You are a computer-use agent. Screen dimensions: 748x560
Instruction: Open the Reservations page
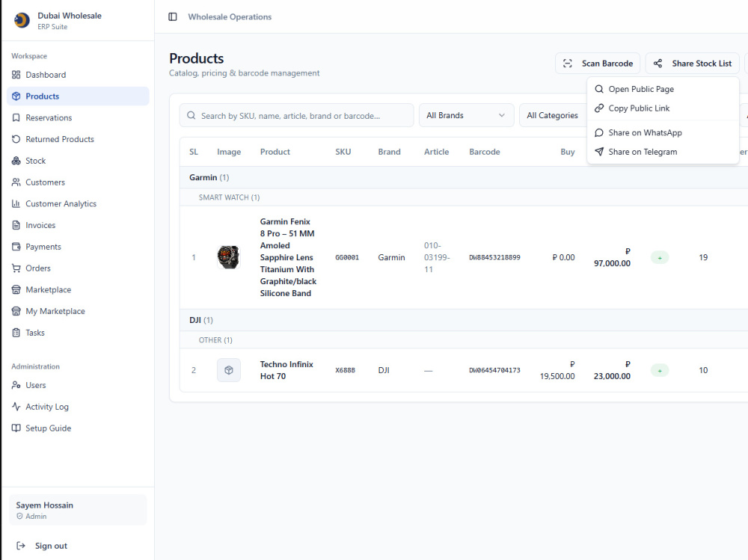coord(79,118)
